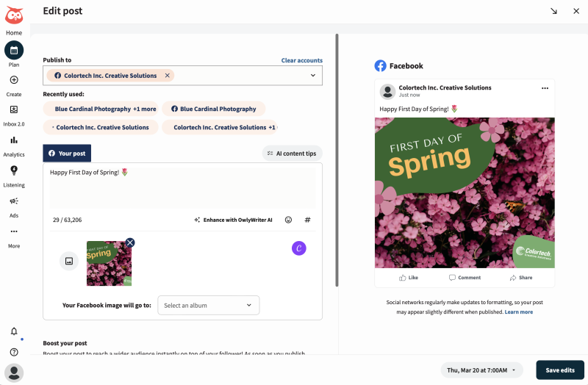Switch to the Your post tab
The image size is (588, 385).
pyautogui.click(x=67, y=154)
